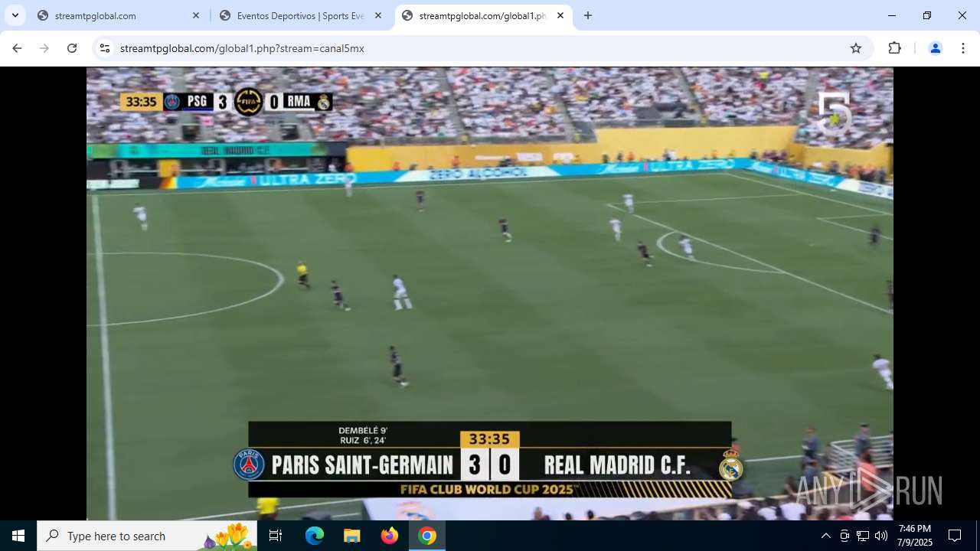Click the Type here to search box
Viewport: 980px width, 551px height.
(x=146, y=536)
